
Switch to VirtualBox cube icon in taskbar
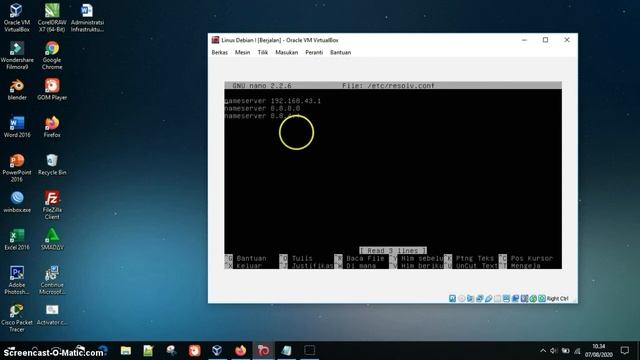tap(217, 351)
